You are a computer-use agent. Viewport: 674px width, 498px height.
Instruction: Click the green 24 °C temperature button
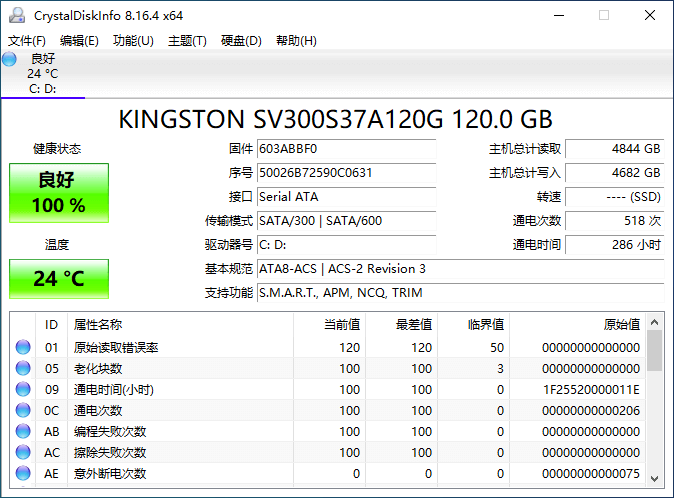pyautogui.click(x=59, y=279)
